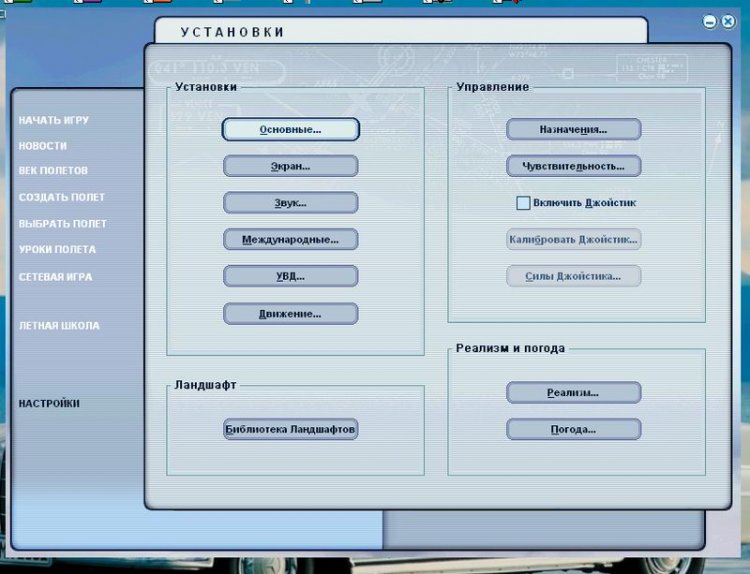
Task: Click the Движение button
Action: [290, 314]
